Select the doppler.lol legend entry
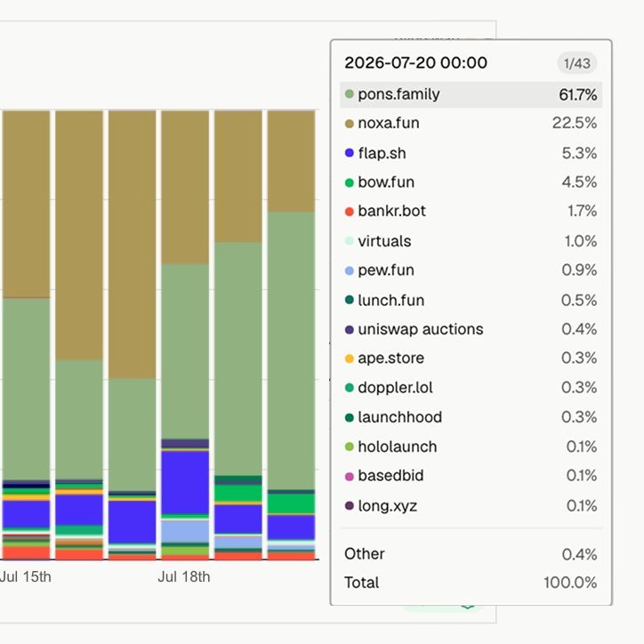Image resolution: width=644 pixels, height=644 pixels. [x=471, y=388]
